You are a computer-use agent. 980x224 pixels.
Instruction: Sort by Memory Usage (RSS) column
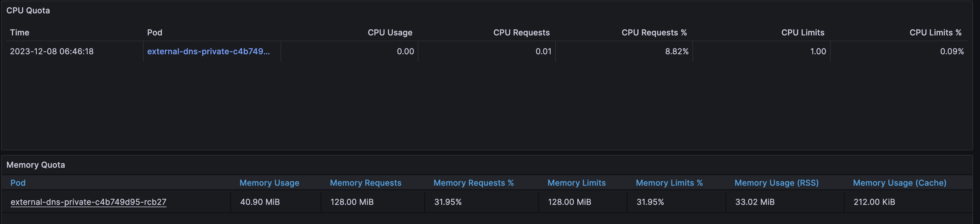(776, 183)
